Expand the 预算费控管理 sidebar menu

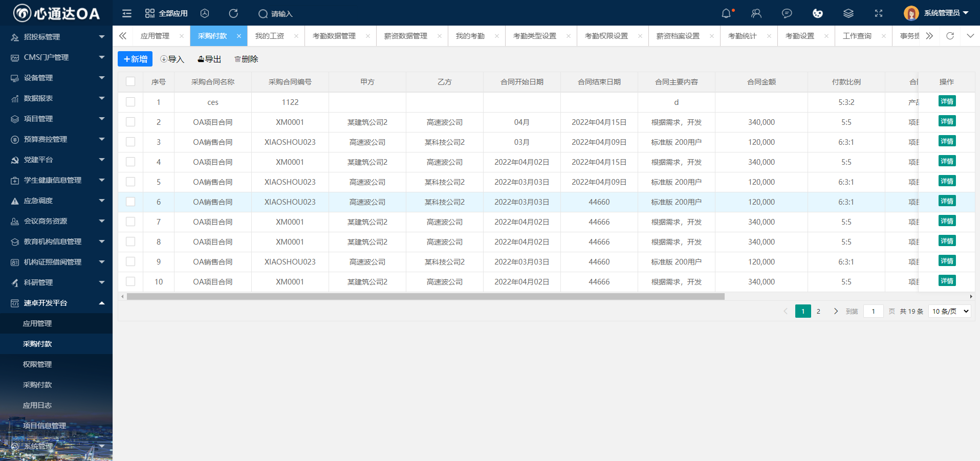[x=56, y=139]
